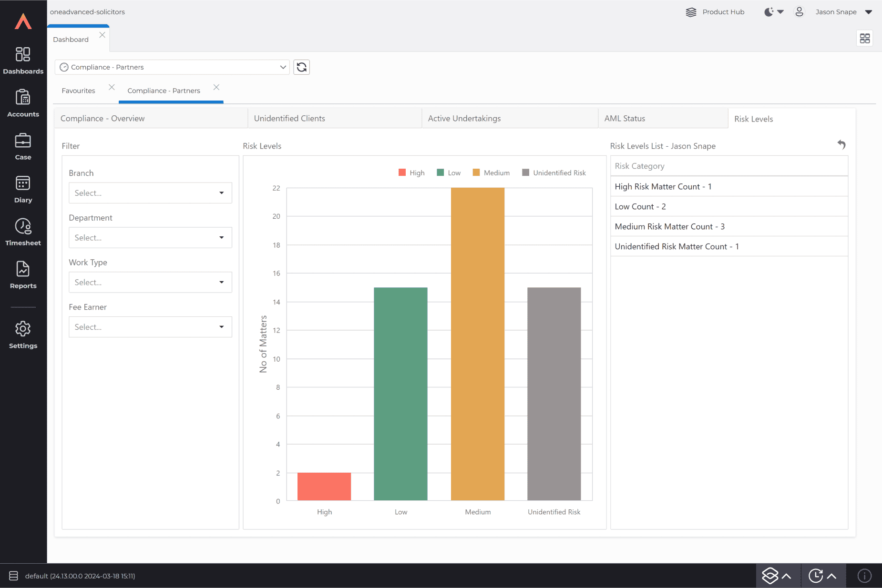Click the orange Medium bar in chart
Image resolution: width=882 pixels, height=588 pixels.
click(x=477, y=343)
